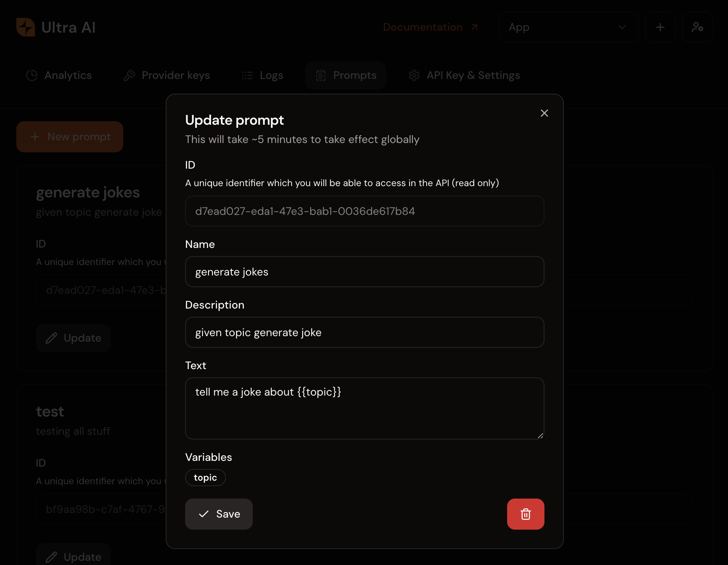Open the Documentation link
The image size is (728, 565).
(430, 27)
